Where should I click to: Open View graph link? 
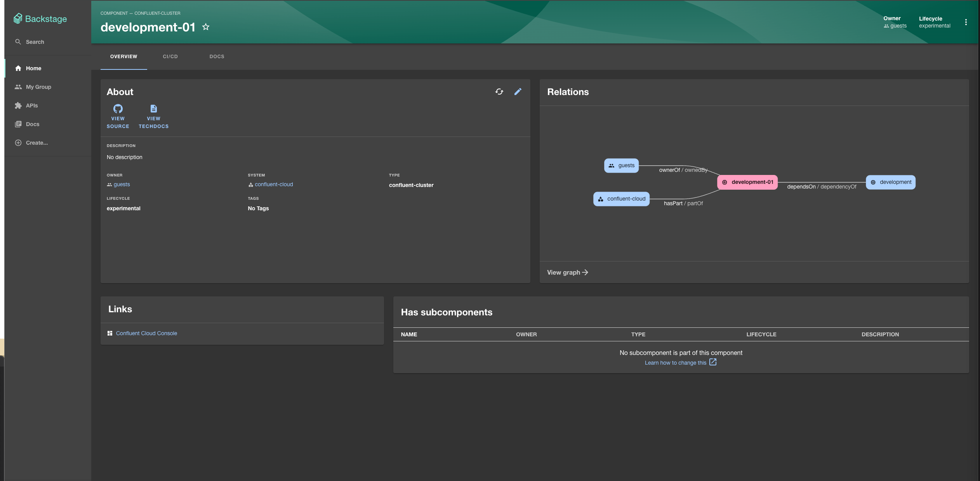tap(567, 273)
